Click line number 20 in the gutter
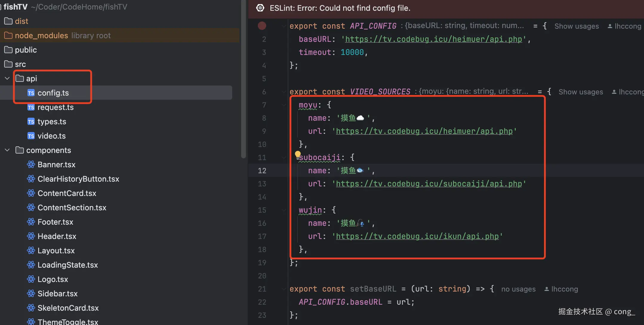The width and height of the screenshot is (644, 325). [x=262, y=276]
